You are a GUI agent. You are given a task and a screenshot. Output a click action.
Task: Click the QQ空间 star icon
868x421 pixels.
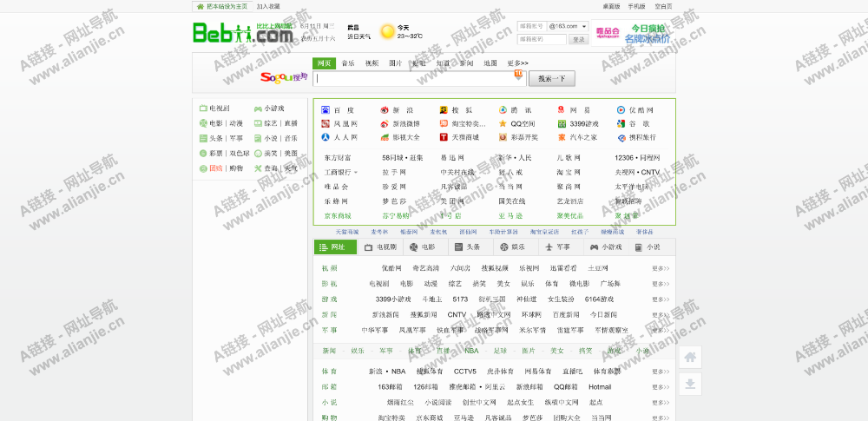tap(503, 123)
